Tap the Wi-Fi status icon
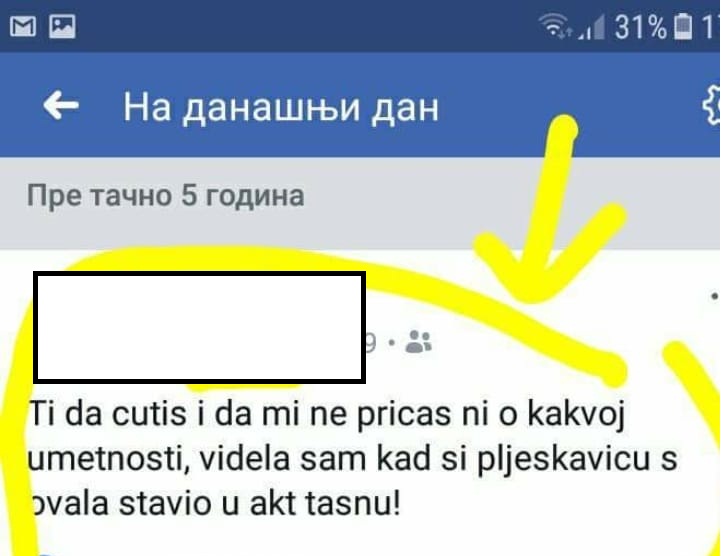This screenshot has width=724, height=556. pos(555,25)
